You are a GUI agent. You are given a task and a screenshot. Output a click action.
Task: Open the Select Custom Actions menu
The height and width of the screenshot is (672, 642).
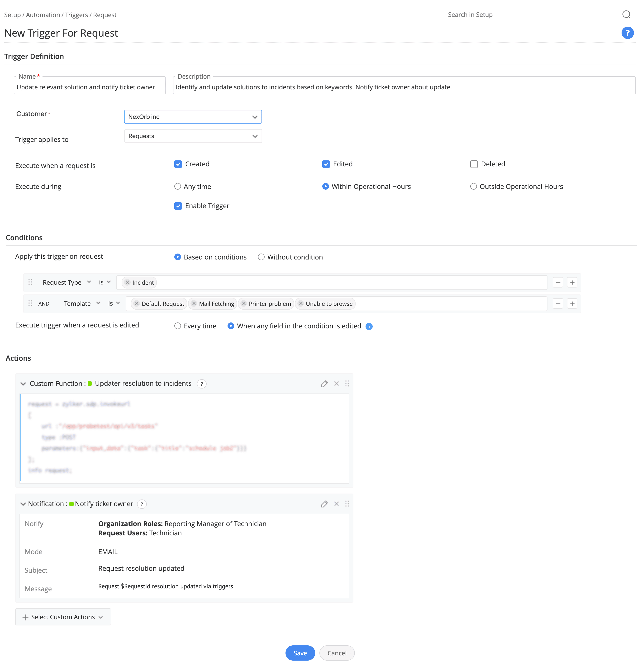click(x=63, y=617)
